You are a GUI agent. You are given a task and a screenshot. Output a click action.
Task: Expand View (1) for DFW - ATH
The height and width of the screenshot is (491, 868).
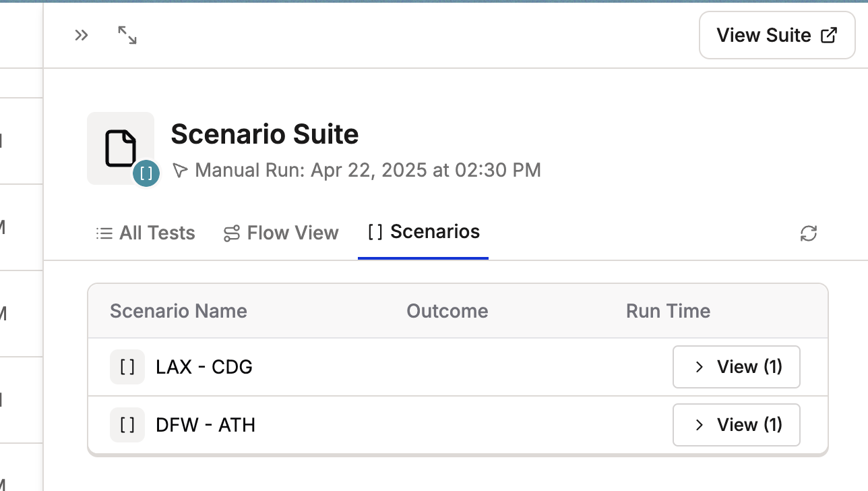736,425
